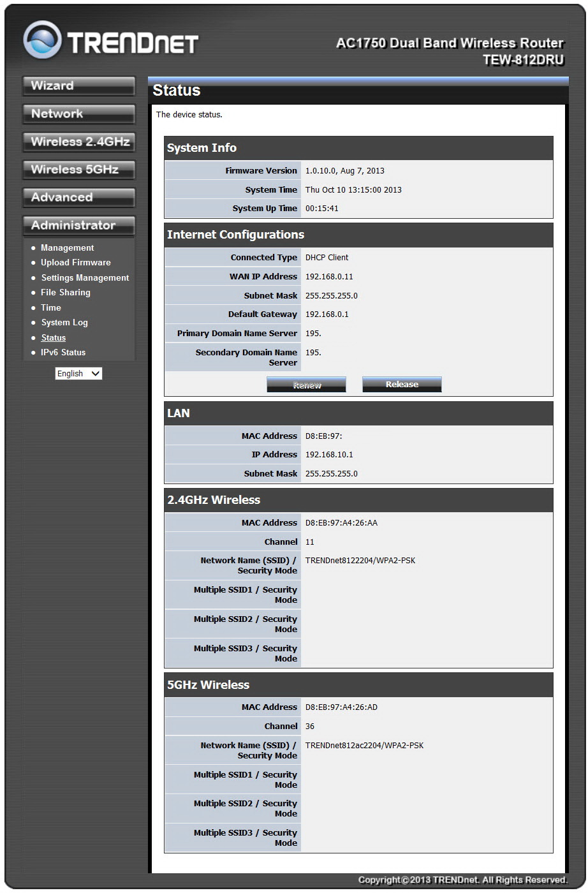Image resolution: width=588 pixels, height=893 pixels.
Task: Open the Wizard menu
Action: [x=78, y=85]
